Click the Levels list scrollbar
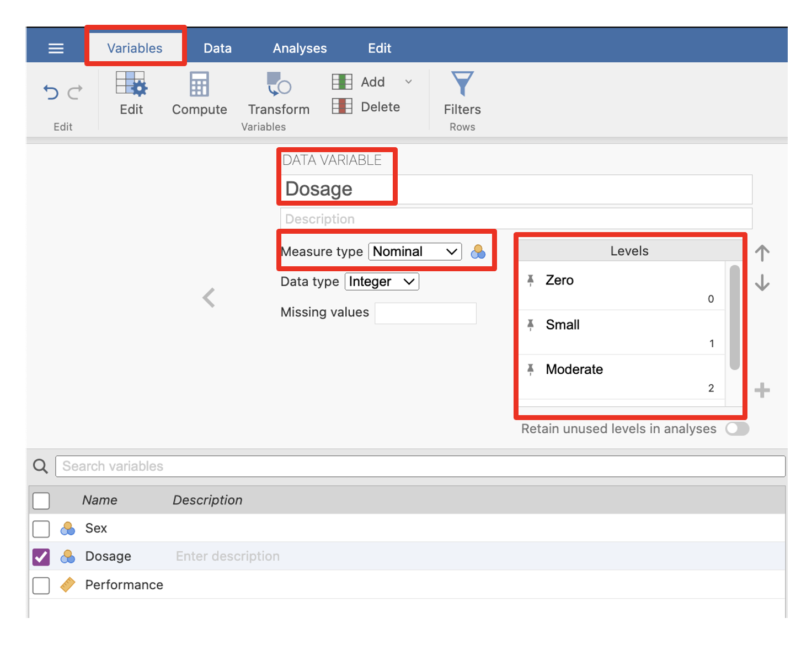Image resolution: width=812 pixels, height=645 pixels. (734, 317)
